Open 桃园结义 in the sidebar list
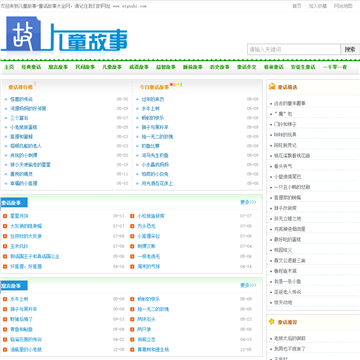The height and width of the screenshot is (360, 360). pos(283,250)
